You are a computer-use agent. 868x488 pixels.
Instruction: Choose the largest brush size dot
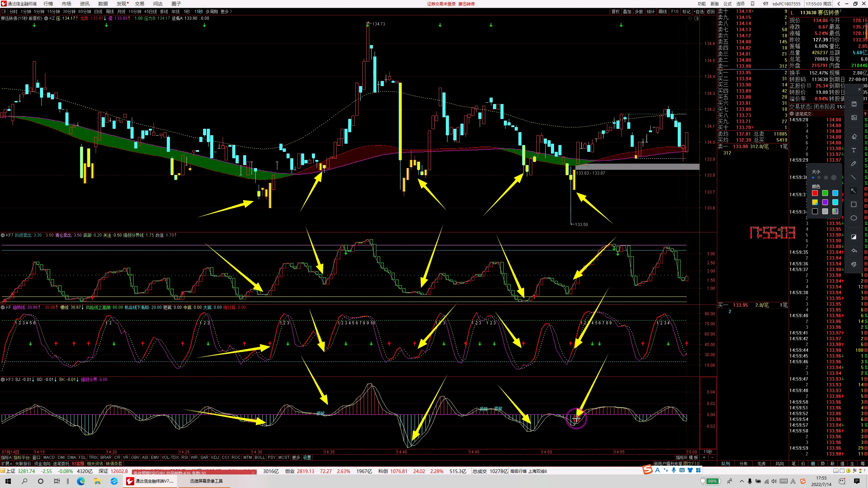click(x=834, y=178)
